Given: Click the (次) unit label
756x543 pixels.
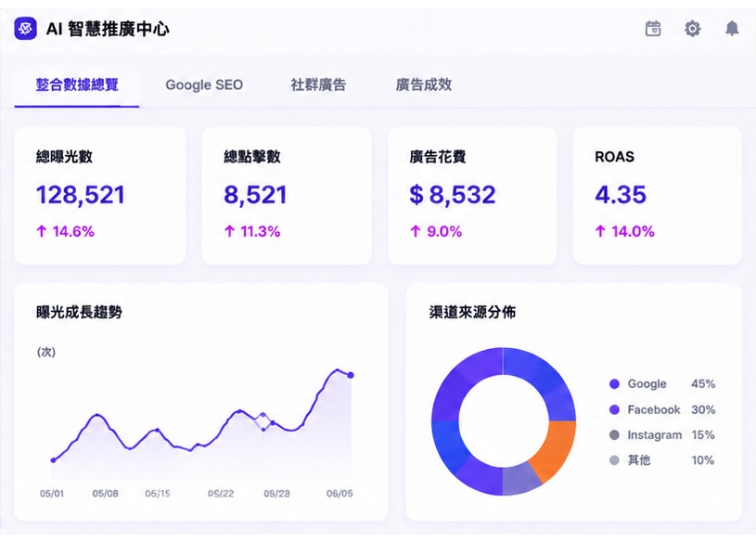Looking at the screenshot, I should click(x=46, y=352).
